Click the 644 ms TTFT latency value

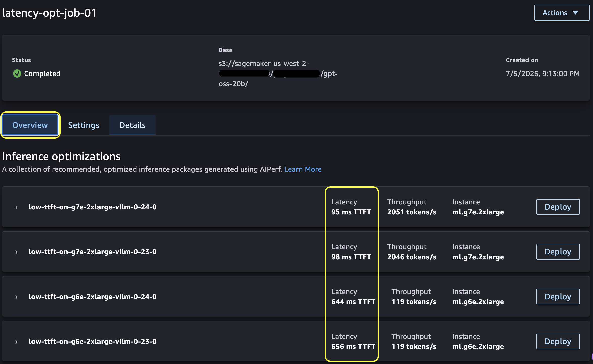click(353, 302)
